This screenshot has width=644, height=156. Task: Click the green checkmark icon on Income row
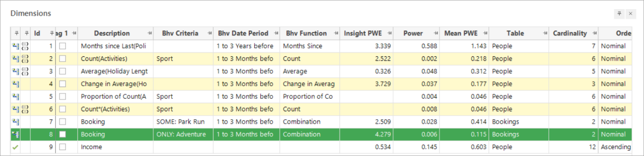[16, 147]
